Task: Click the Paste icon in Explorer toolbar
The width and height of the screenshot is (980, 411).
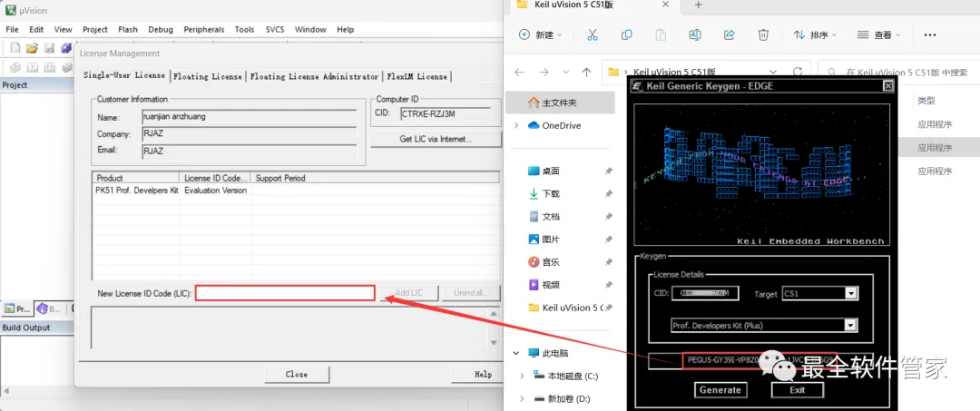Action: click(x=661, y=35)
